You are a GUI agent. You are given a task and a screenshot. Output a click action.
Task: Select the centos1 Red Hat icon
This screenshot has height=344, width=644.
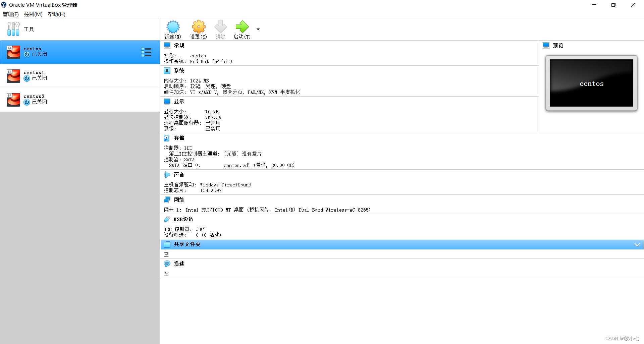pos(13,76)
